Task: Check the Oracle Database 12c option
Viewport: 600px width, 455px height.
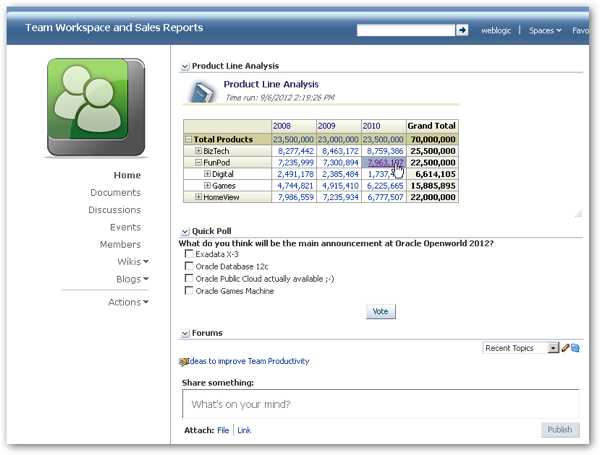Action: (189, 266)
